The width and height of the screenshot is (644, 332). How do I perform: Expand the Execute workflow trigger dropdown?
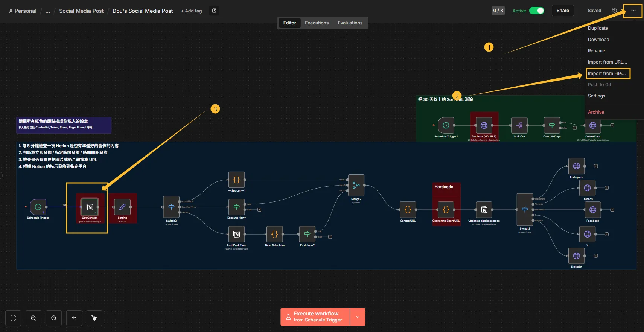point(358,317)
